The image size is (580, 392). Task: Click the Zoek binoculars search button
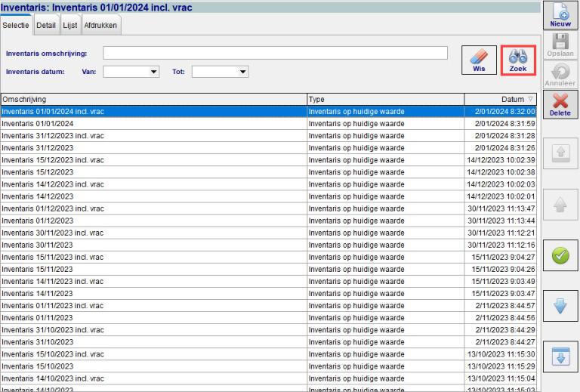(x=518, y=60)
